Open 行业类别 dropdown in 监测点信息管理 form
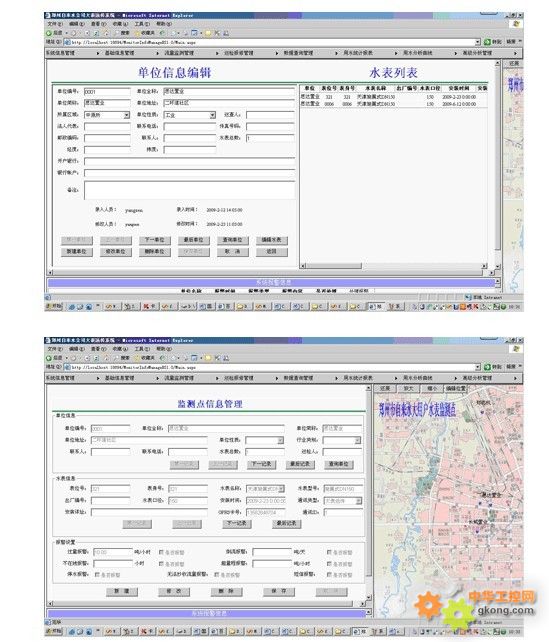 358,441
